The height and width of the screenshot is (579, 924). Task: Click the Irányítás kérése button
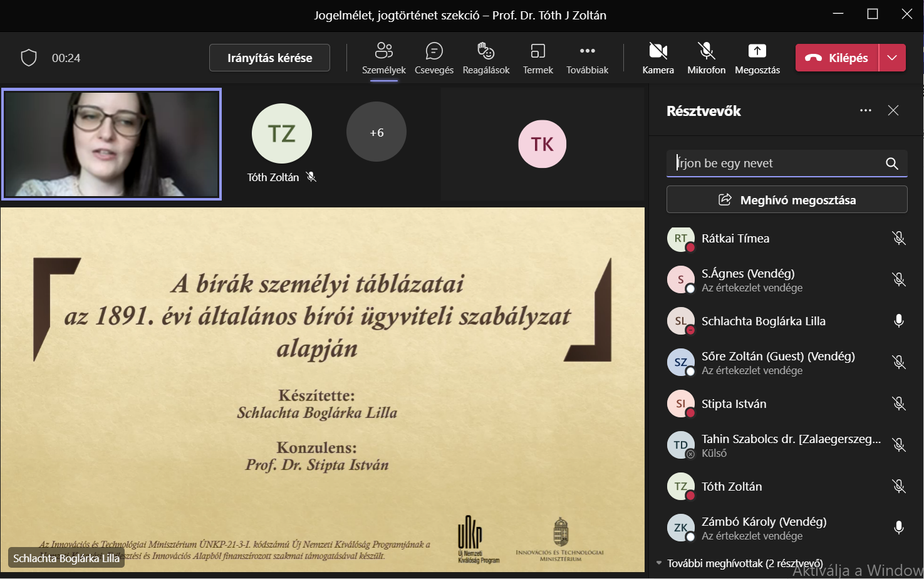(x=269, y=58)
